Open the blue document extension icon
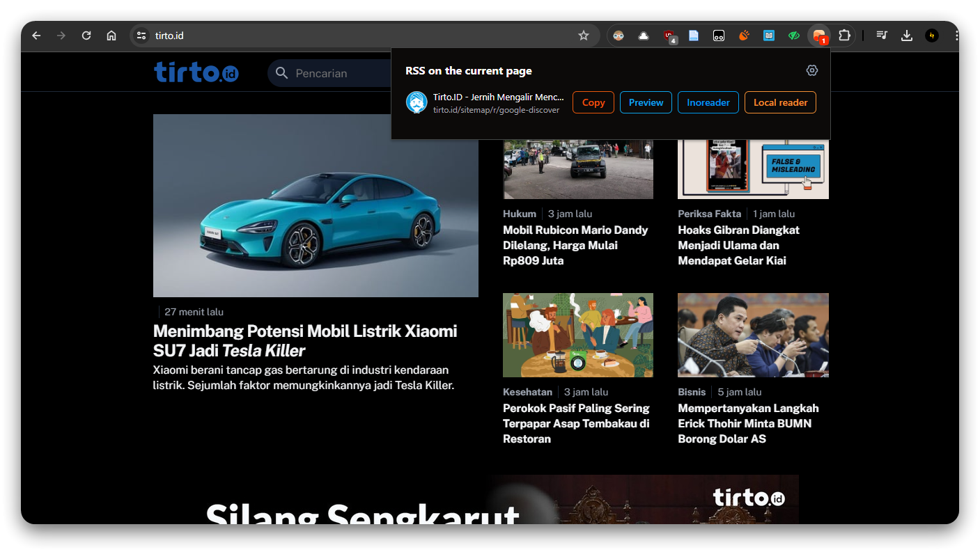Screen dimensions: 980x552 tap(694, 36)
